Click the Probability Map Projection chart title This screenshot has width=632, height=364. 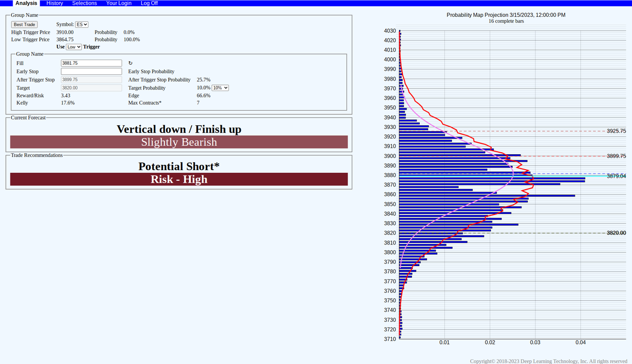(506, 15)
